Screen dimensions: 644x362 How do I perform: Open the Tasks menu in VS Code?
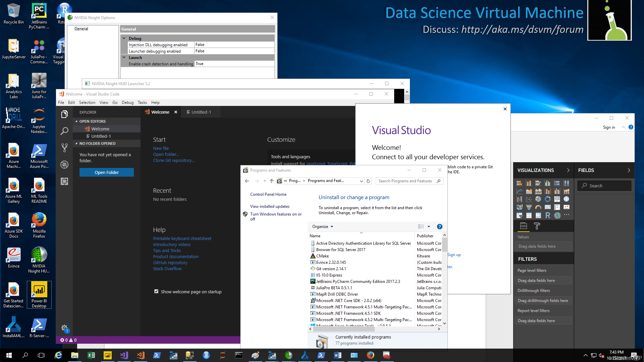[142, 103]
